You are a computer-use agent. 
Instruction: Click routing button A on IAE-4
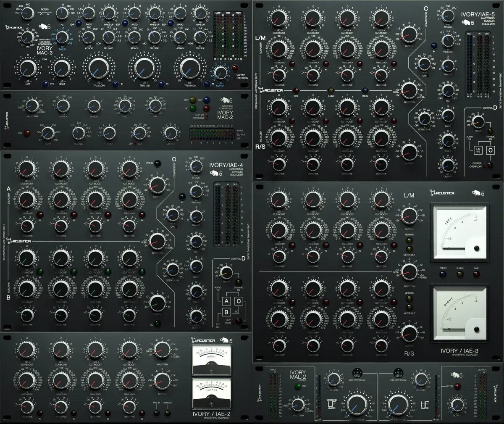226,301
